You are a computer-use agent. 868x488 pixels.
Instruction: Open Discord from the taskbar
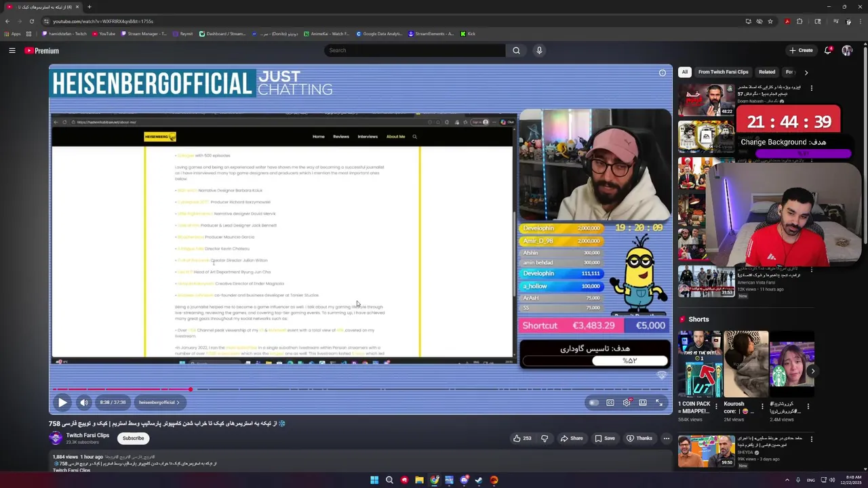pyautogui.click(x=465, y=480)
